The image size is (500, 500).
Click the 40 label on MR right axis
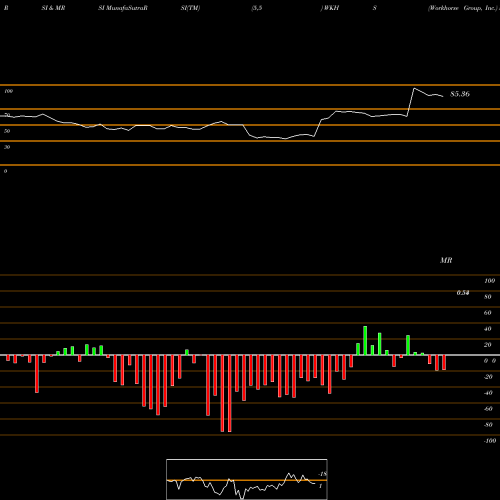(x=488, y=329)
